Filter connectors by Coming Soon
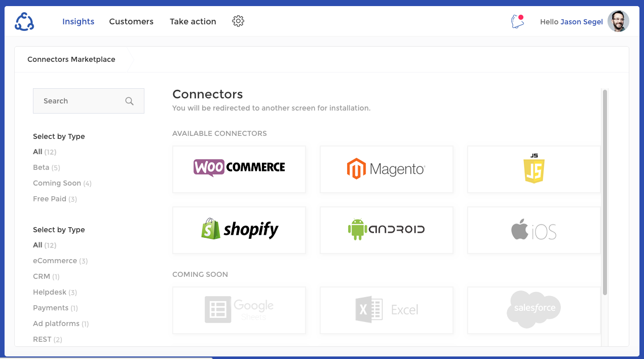644x359 pixels. pos(62,183)
